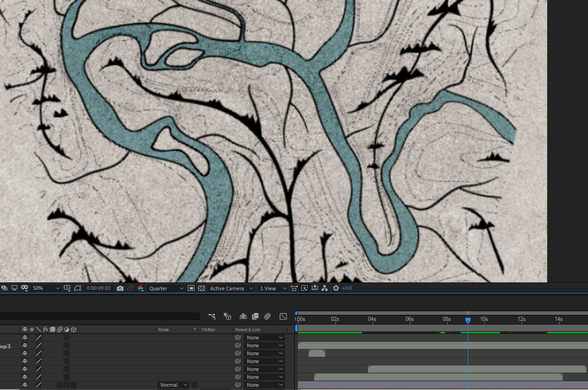Click the TrkMat column header
This screenshot has width=588, height=390.
click(x=208, y=330)
